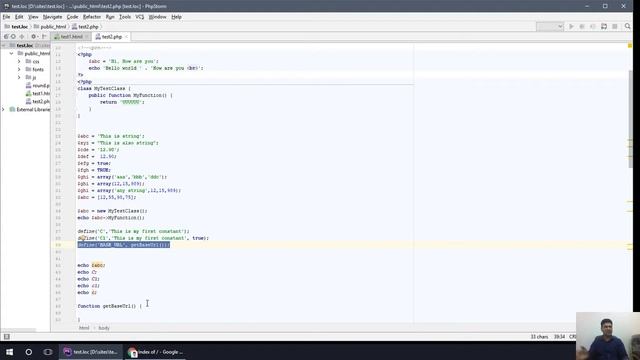The image size is (640, 360).
Task: Click the function getBaseUrl() line in editor
Action: (x=110, y=306)
